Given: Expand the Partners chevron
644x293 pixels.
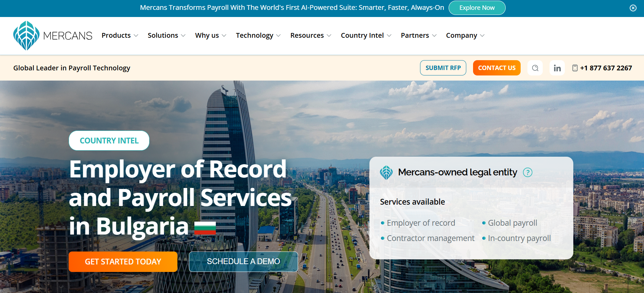Looking at the screenshot, I should [x=434, y=36].
